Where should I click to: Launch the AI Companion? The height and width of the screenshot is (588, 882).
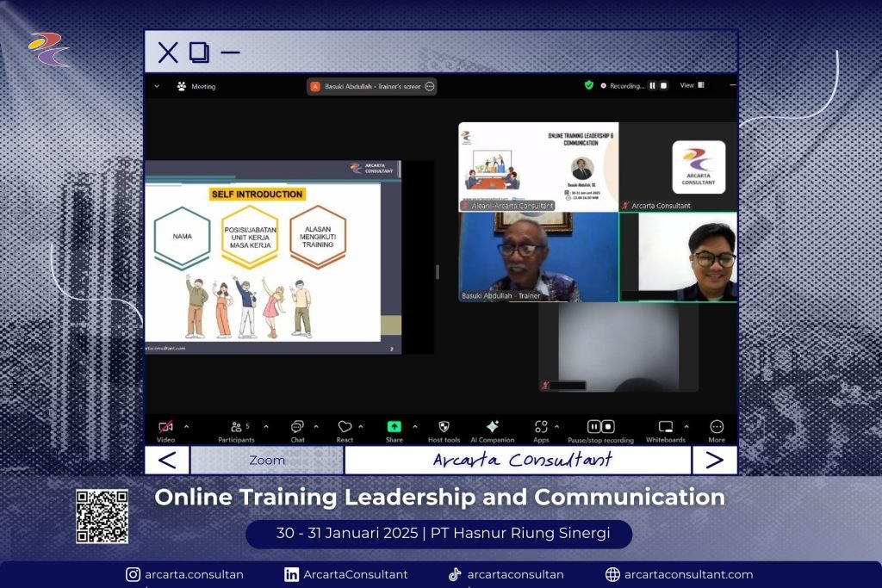492,427
